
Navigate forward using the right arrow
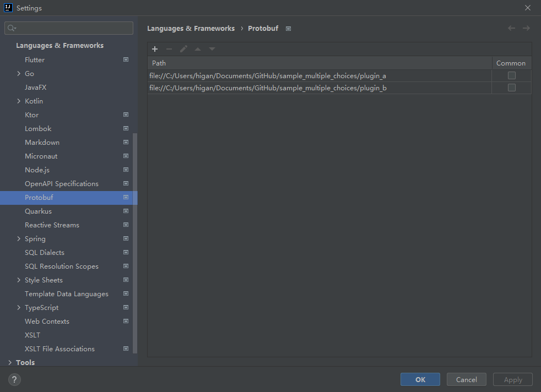click(526, 28)
